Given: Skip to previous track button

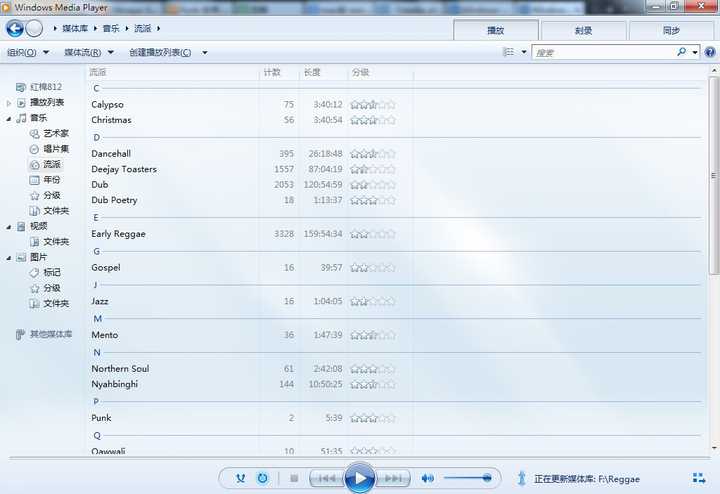Looking at the screenshot, I should pos(327,478).
